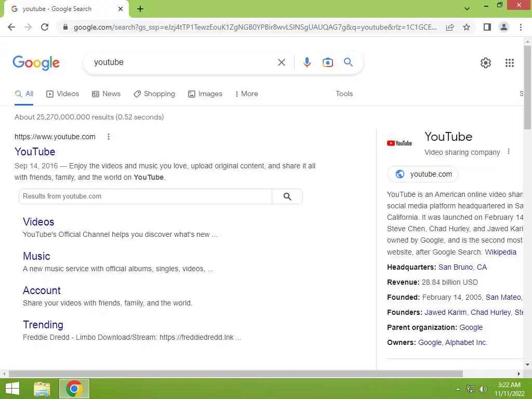
Task: Show hidden system tray icons
Action: [x=458, y=389]
